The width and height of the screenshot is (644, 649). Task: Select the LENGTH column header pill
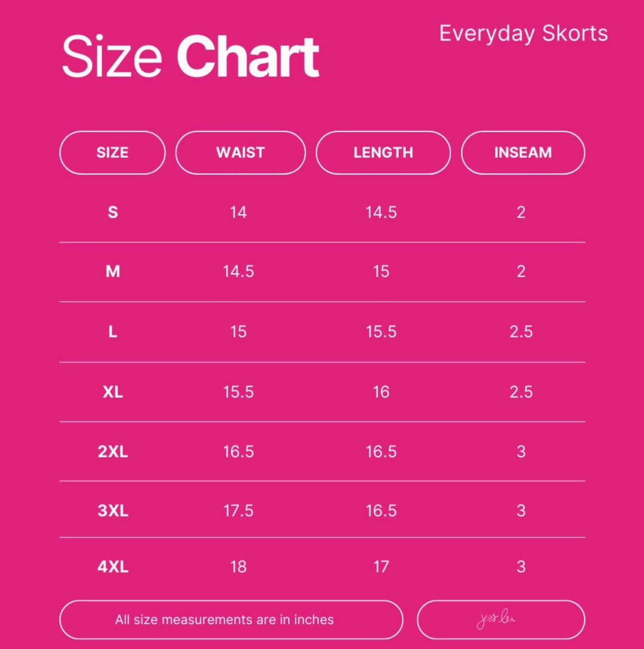point(383,153)
